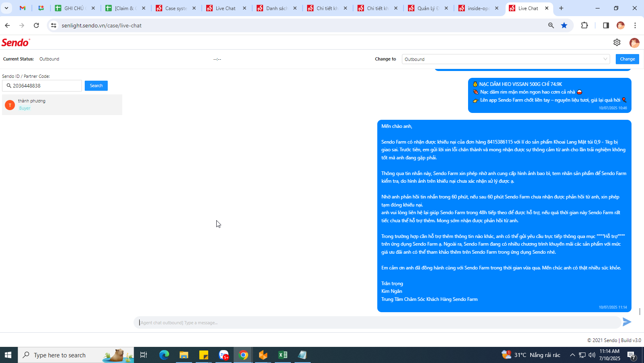Click the NẠC DĂM HEO VISSAN message
644x363 pixels.
click(x=550, y=96)
